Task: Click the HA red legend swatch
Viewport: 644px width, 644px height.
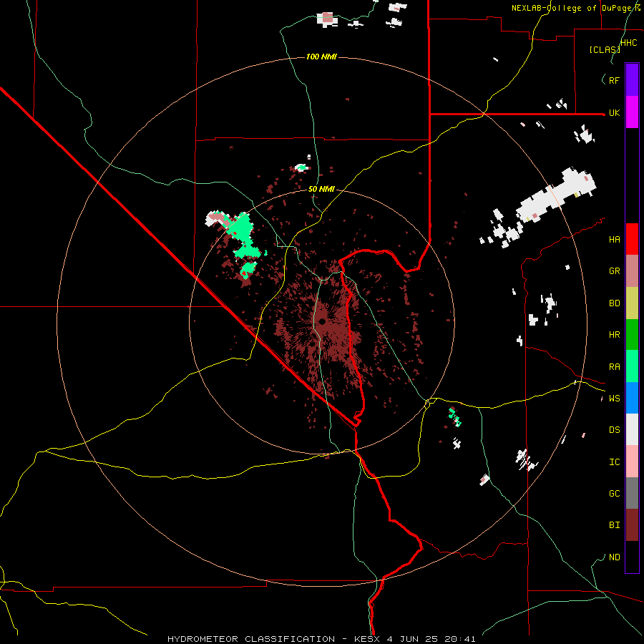Action: point(632,239)
